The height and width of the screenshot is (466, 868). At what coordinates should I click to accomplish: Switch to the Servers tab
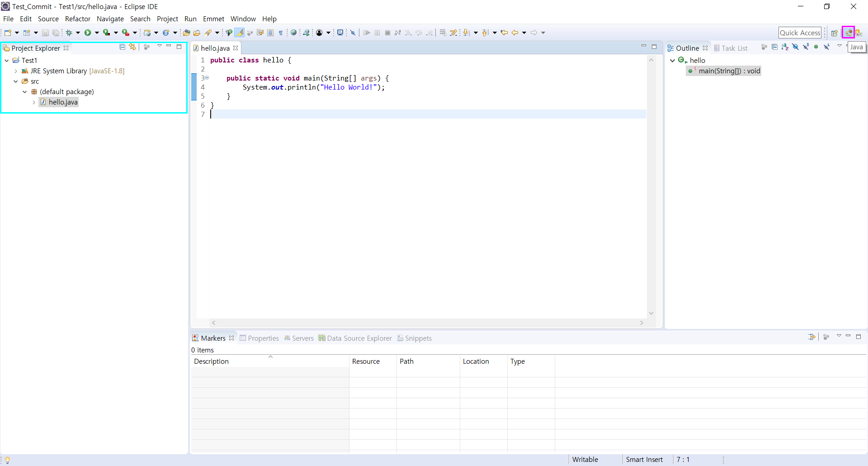(299, 338)
